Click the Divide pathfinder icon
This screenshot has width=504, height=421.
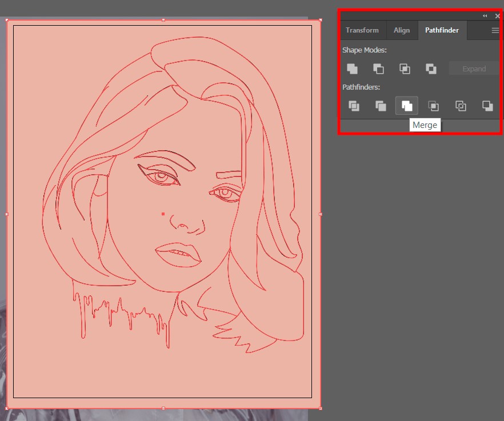354,106
